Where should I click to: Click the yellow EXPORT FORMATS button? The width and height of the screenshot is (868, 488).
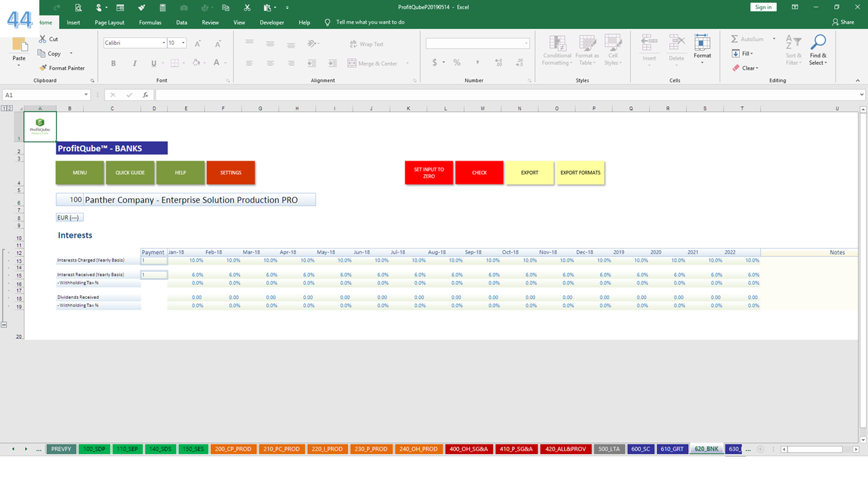pyautogui.click(x=580, y=173)
